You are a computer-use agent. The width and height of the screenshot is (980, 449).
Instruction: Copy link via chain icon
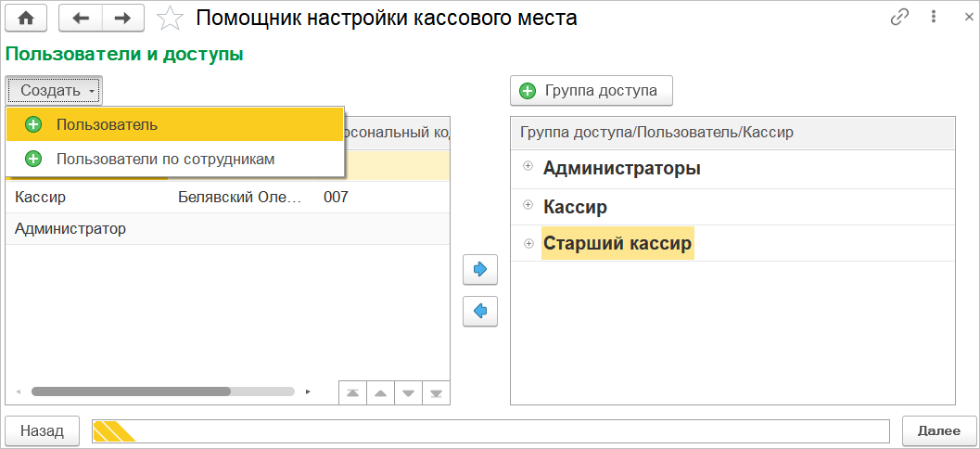(x=899, y=18)
